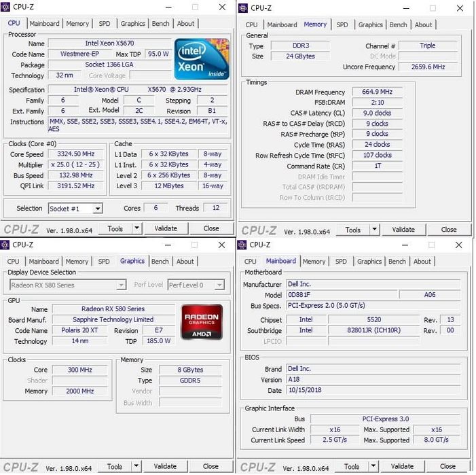Select the CPU tab in the Mainboard window
Image resolution: width=476 pixels, height=475 pixels.
click(250, 261)
